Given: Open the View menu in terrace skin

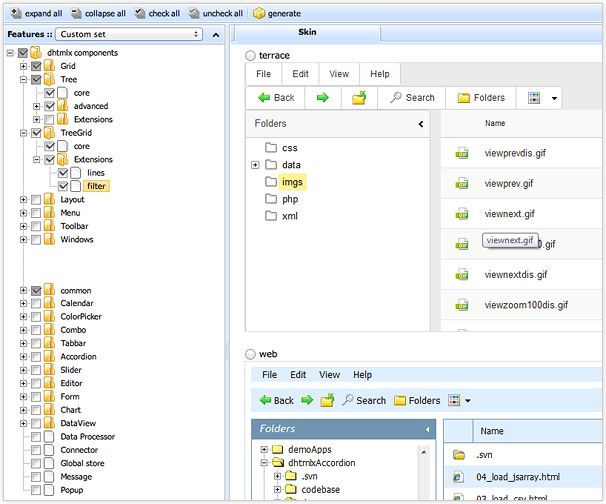Looking at the screenshot, I should (339, 74).
